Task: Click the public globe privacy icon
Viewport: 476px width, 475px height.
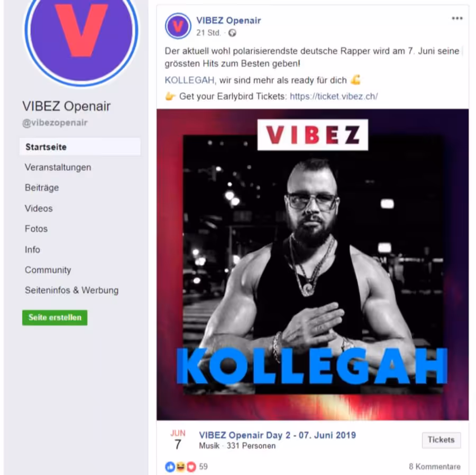Action: click(232, 33)
